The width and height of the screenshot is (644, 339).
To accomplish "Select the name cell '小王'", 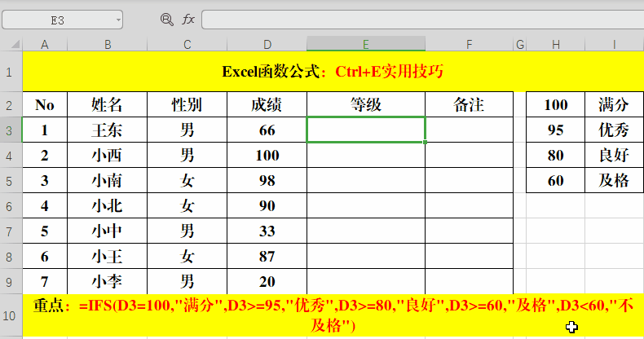I will (107, 257).
